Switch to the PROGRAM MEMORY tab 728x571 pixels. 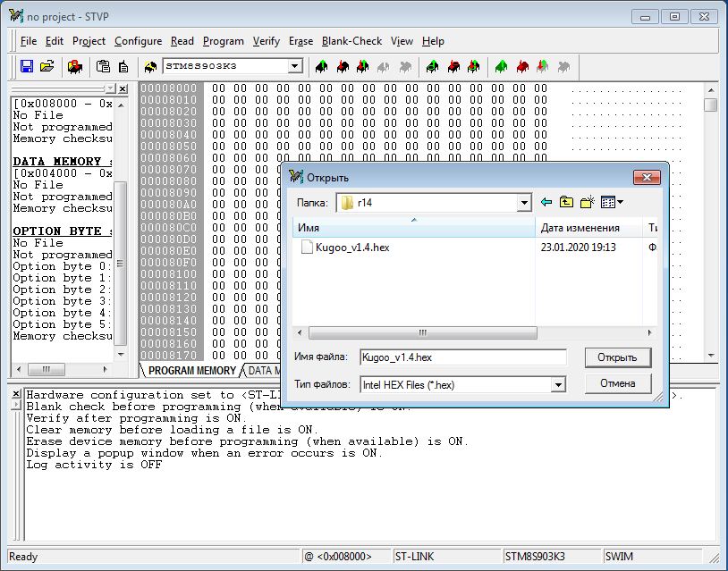click(191, 370)
